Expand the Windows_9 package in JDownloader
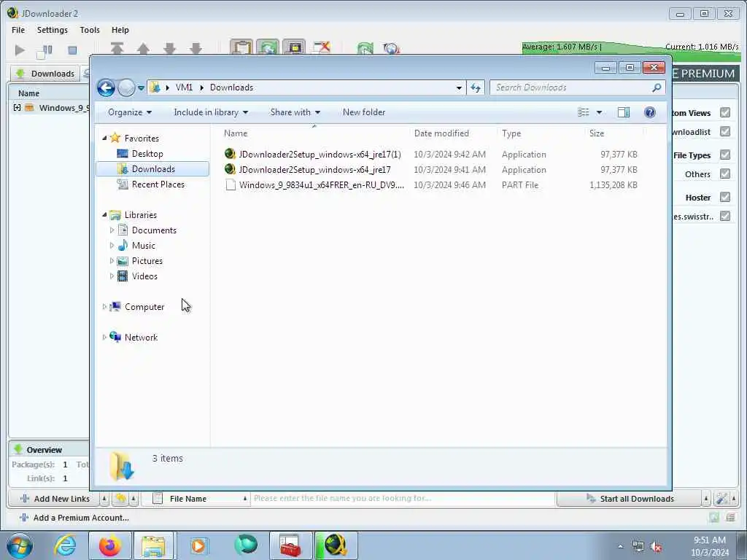 tap(18, 108)
